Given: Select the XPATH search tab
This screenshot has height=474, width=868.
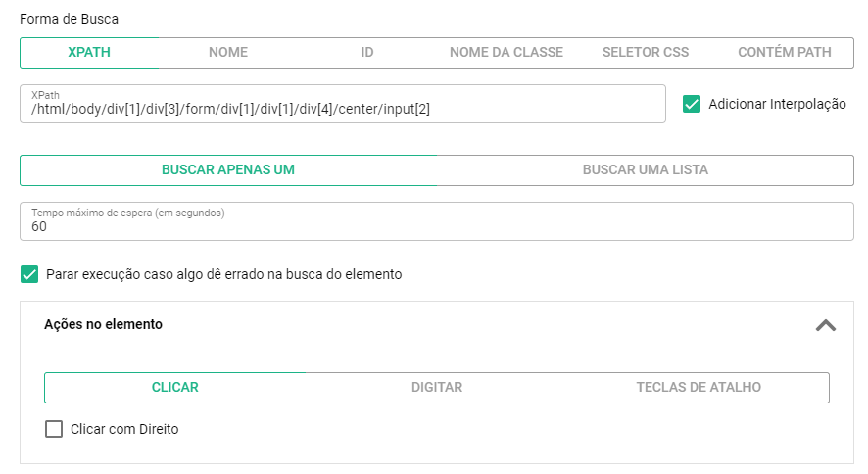Looking at the screenshot, I should click(89, 53).
